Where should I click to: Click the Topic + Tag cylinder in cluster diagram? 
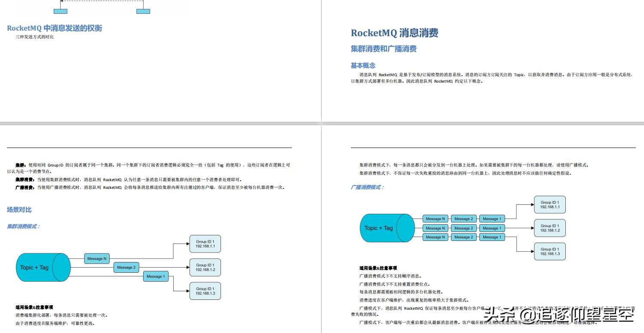(x=43, y=267)
